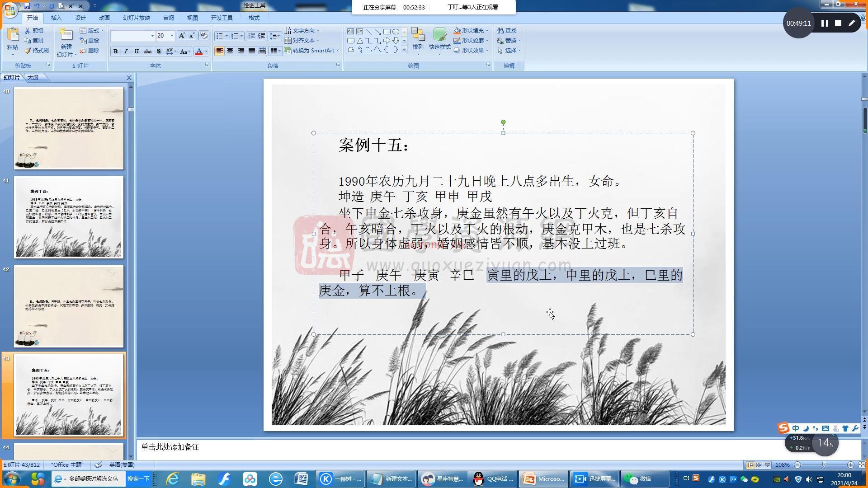Justify the paragraph text

coord(251,51)
